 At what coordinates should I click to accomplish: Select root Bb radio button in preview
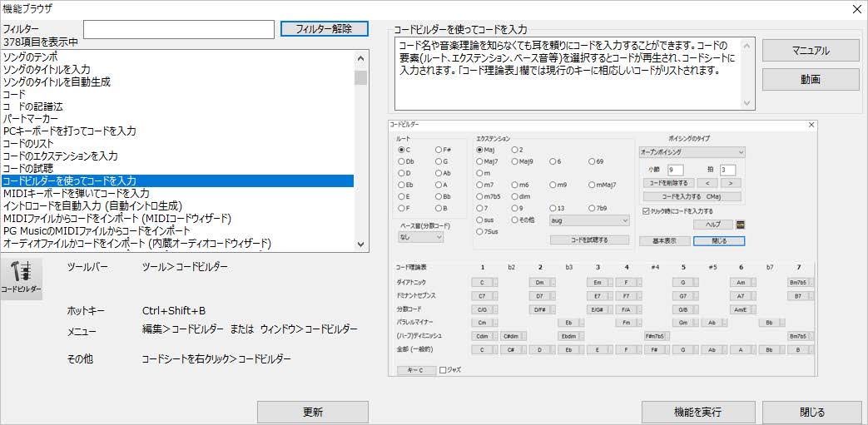[x=439, y=196]
